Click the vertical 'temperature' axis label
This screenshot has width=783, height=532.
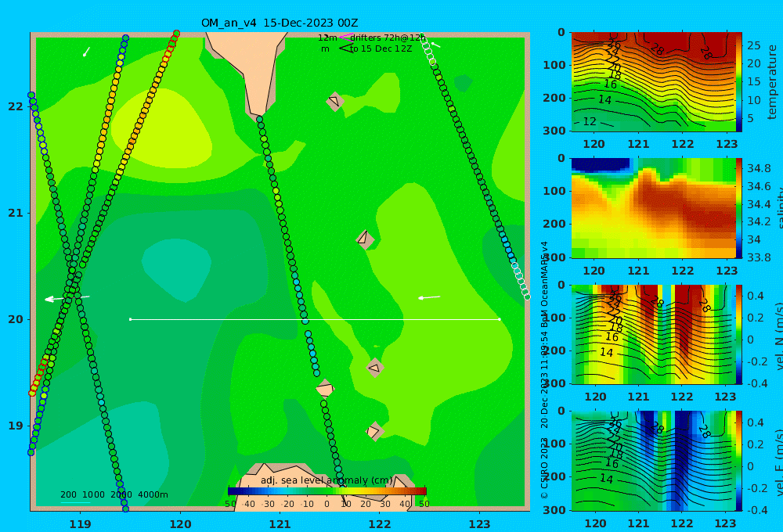772,82
